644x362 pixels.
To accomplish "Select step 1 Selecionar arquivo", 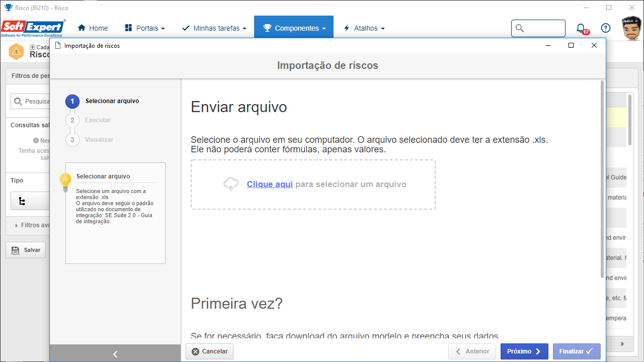I will (x=103, y=101).
